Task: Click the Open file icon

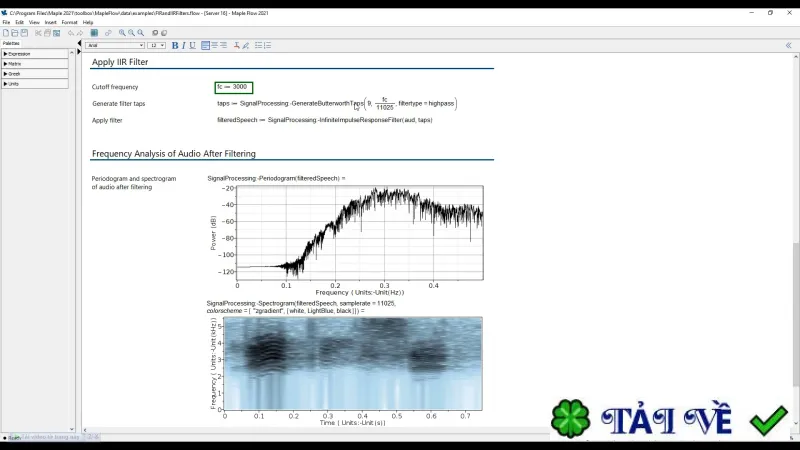Action: click(15, 33)
